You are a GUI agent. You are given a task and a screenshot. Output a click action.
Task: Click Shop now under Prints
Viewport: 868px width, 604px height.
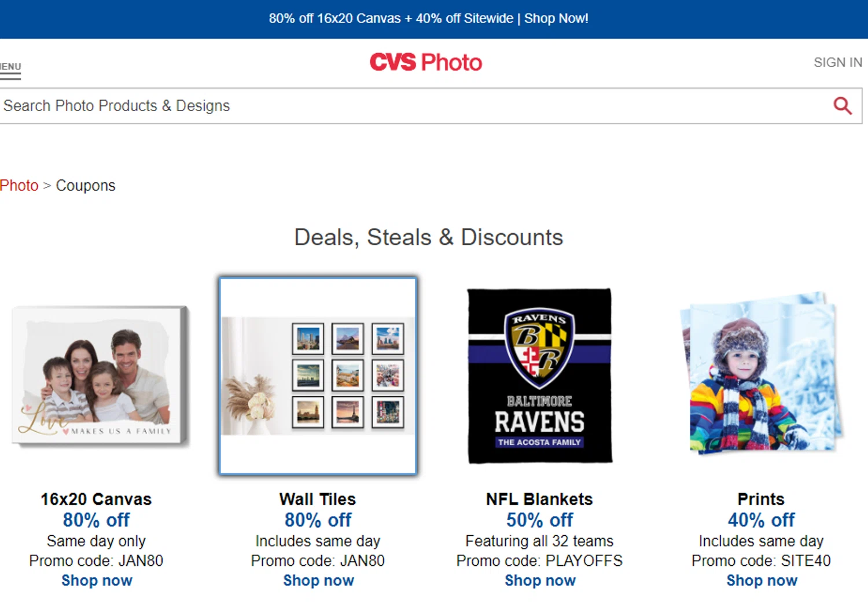(x=762, y=581)
